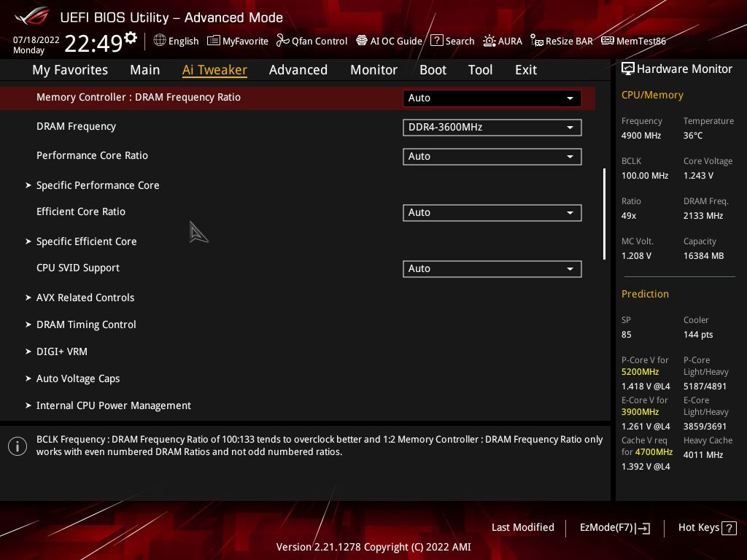The image size is (747, 560).
Task: Click the settings gear beside the clock
Action: point(131,37)
